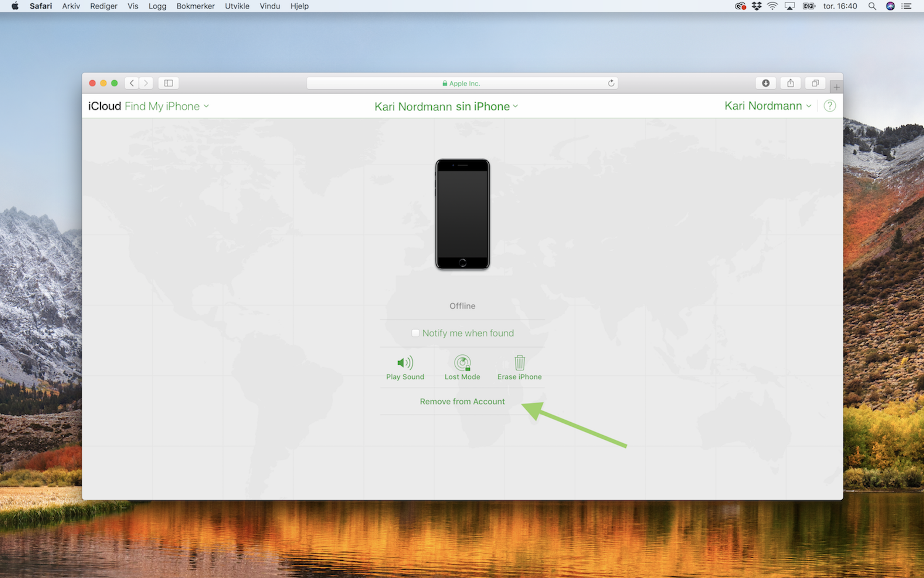Open the Bokmerker menu
This screenshot has height=578, width=924.
point(196,6)
